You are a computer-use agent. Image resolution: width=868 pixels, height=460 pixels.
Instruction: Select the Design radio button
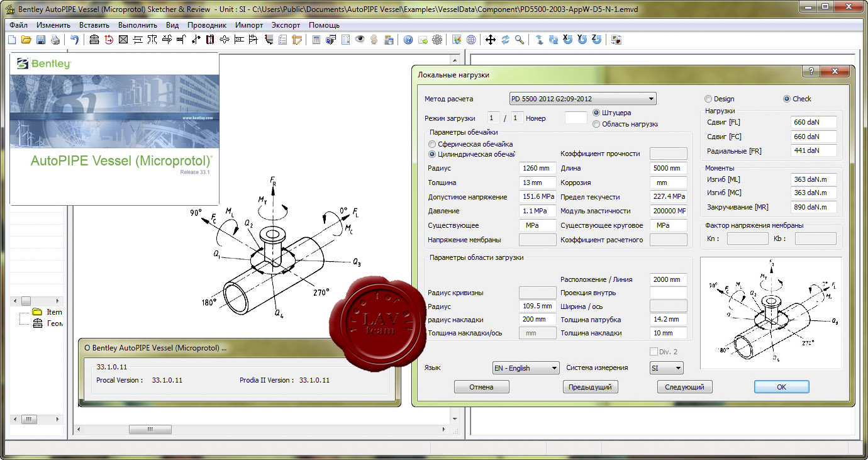pos(708,99)
